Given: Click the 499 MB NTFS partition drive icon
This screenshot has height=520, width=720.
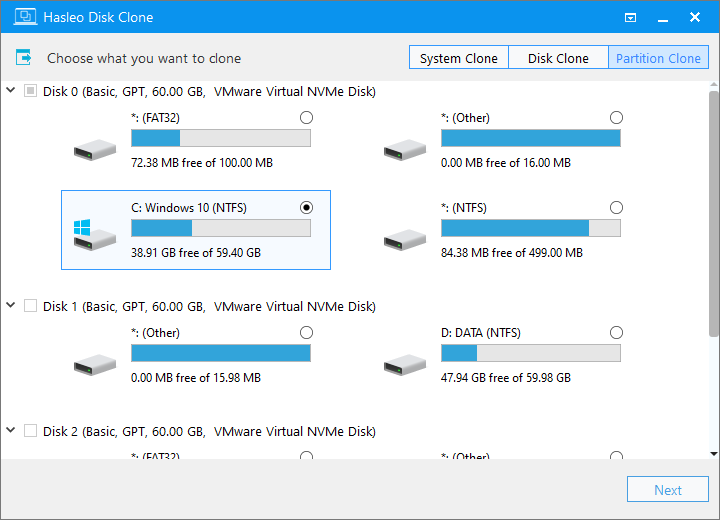Looking at the screenshot, I should (405, 240).
